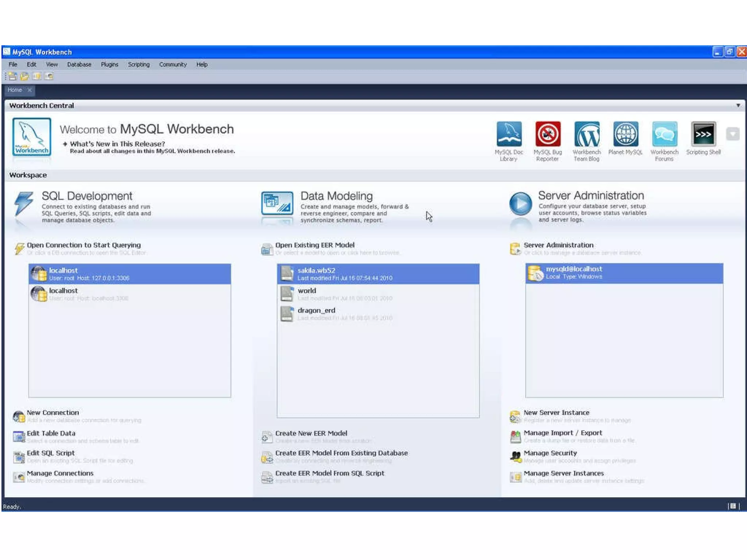The width and height of the screenshot is (747, 560).
Task: Click the Data Modeling section icon
Action: [x=277, y=203]
